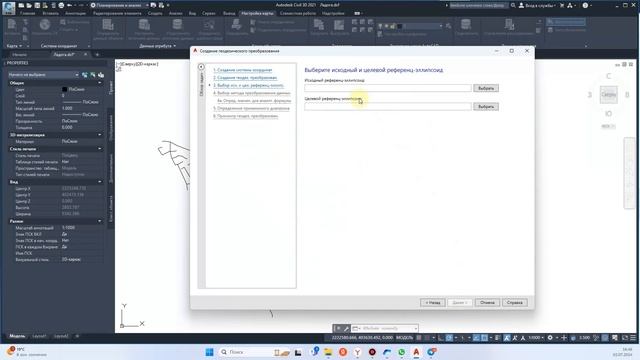Click the Save quick access icon
Image resolution: width=640 pixels, height=360 pixels.
point(37,5)
